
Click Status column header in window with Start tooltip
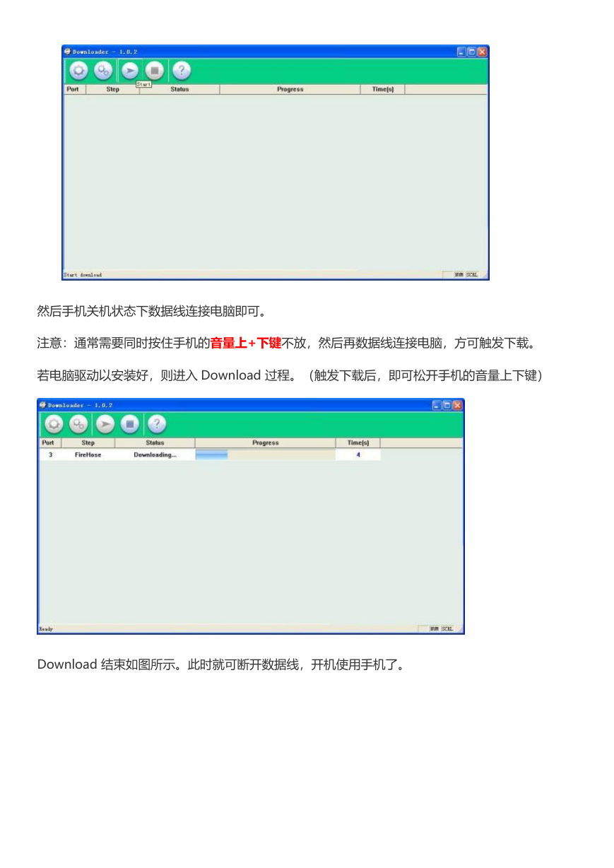point(179,90)
